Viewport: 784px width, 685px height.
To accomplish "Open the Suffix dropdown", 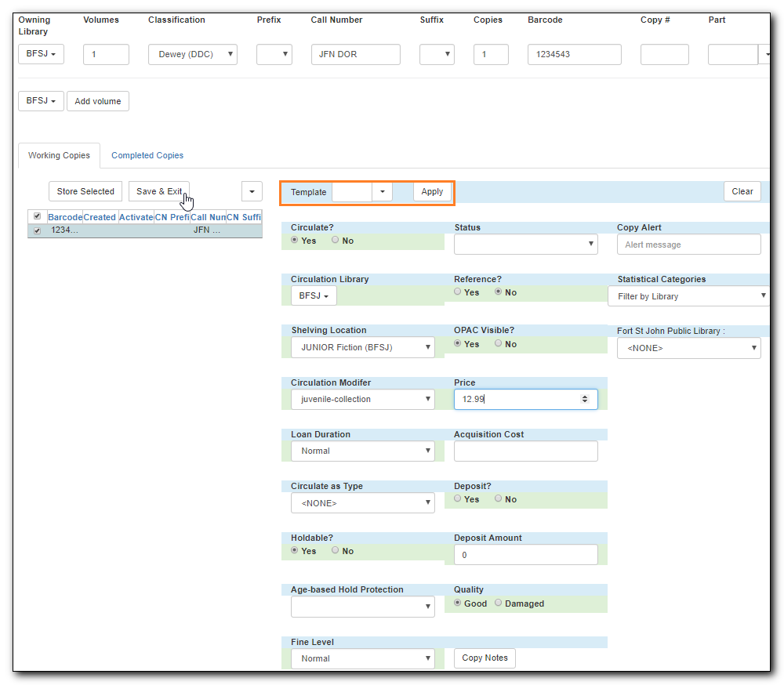I will tap(437, 55).
